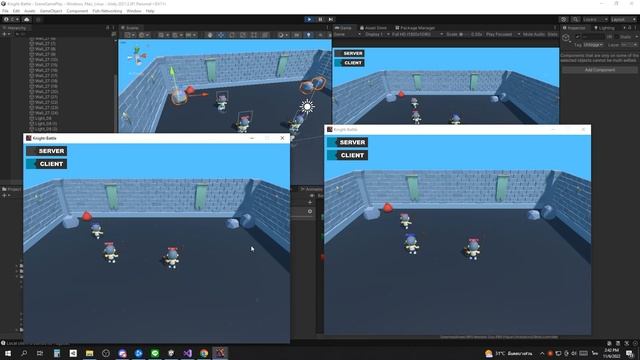This screenshot has width=640, height=360.
Task: Click the taskbar search icon
Action: point(24,353)
